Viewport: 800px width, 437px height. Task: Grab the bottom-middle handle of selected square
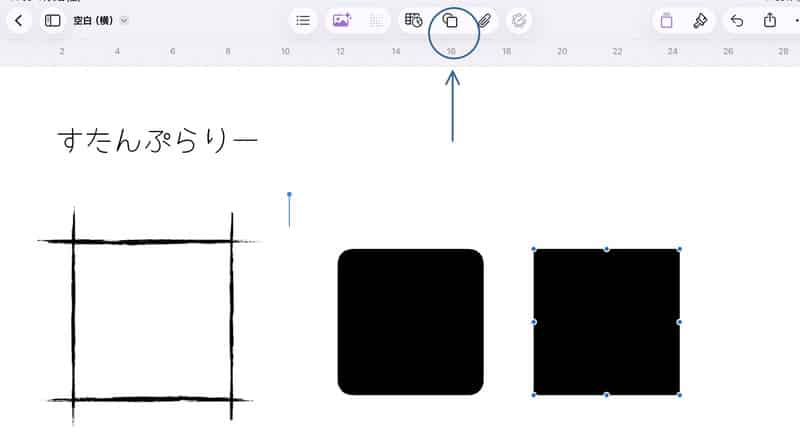[607, 395]
